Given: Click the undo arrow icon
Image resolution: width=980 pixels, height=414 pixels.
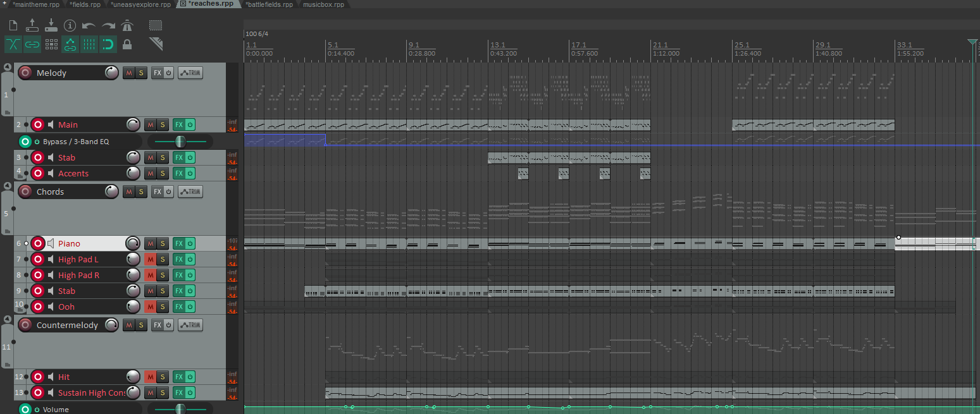Looking at the screenshot, I should 89,26.
